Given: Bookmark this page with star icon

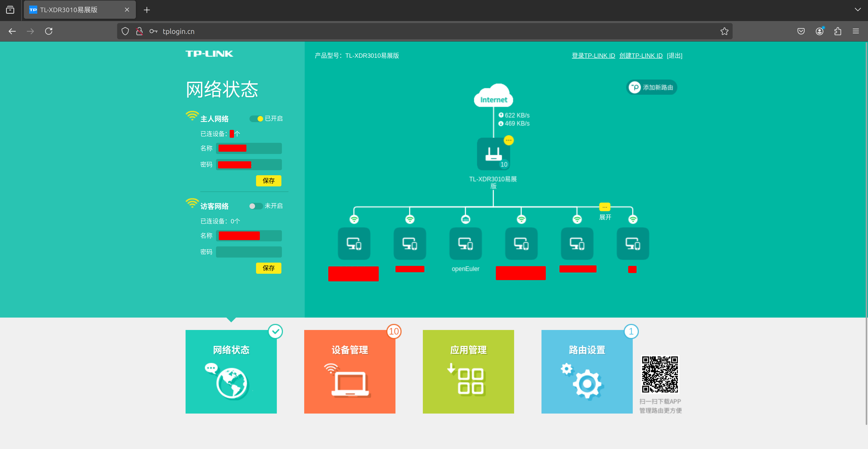Looking at the screenshot, I should (x=724, y=31).
